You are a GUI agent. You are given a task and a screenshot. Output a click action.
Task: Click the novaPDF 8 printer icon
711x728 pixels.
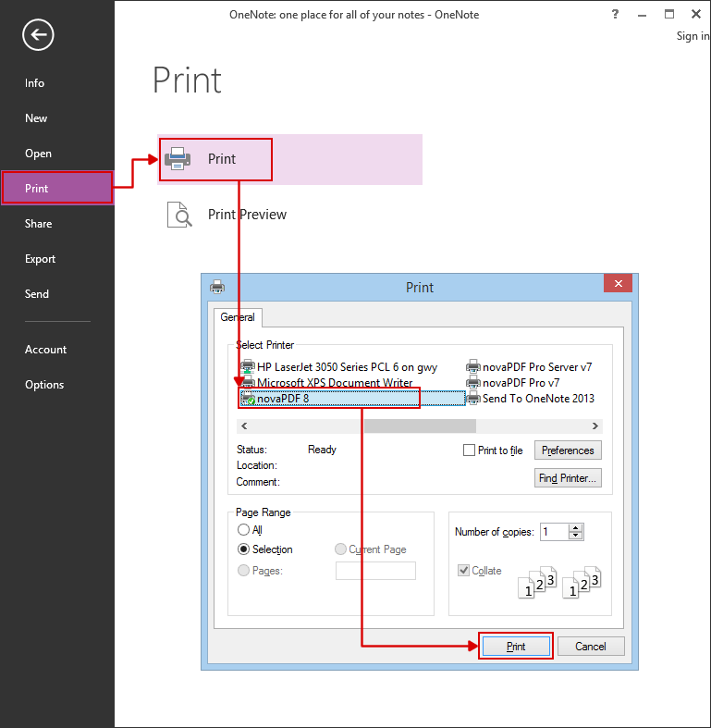(x=248, y=399)
